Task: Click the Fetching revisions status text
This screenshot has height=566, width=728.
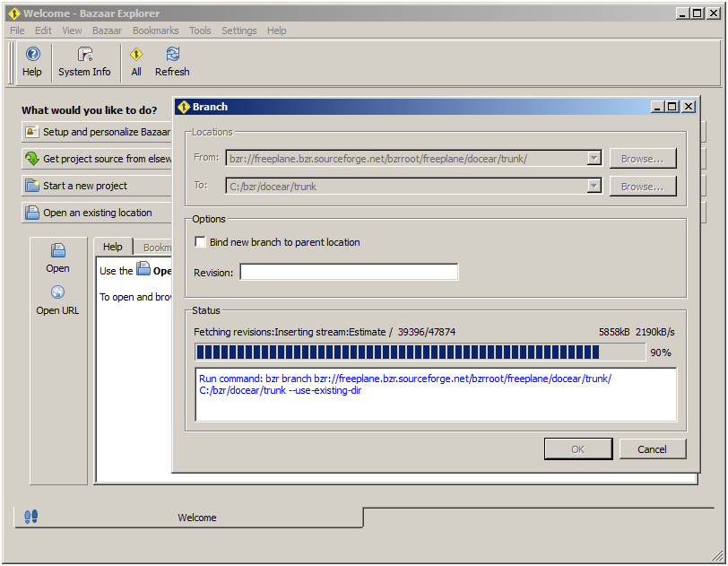Action: tap(325, 332)
